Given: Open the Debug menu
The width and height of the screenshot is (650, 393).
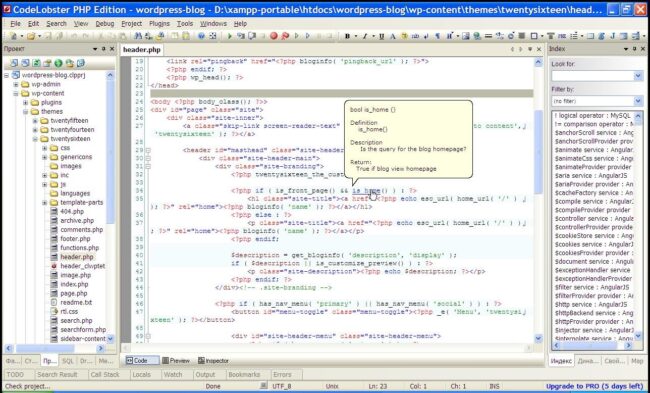Looking at the screenshot, I should pos(104,24).
